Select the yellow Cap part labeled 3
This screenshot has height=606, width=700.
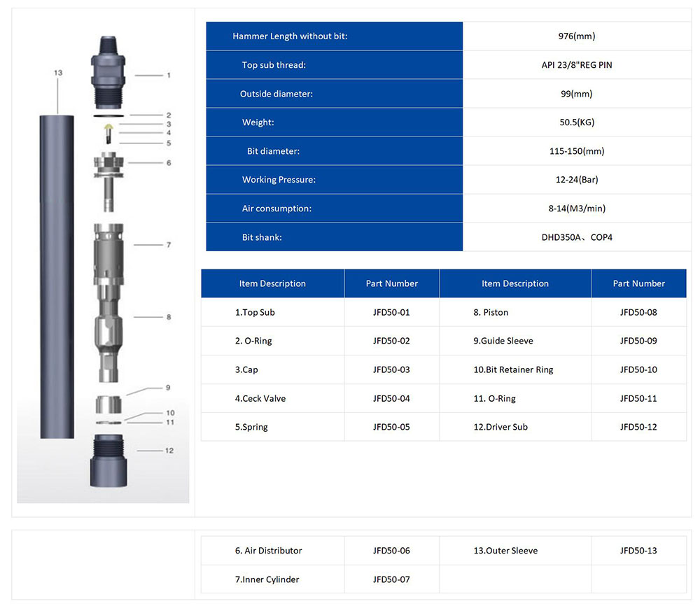pos(107,125)
